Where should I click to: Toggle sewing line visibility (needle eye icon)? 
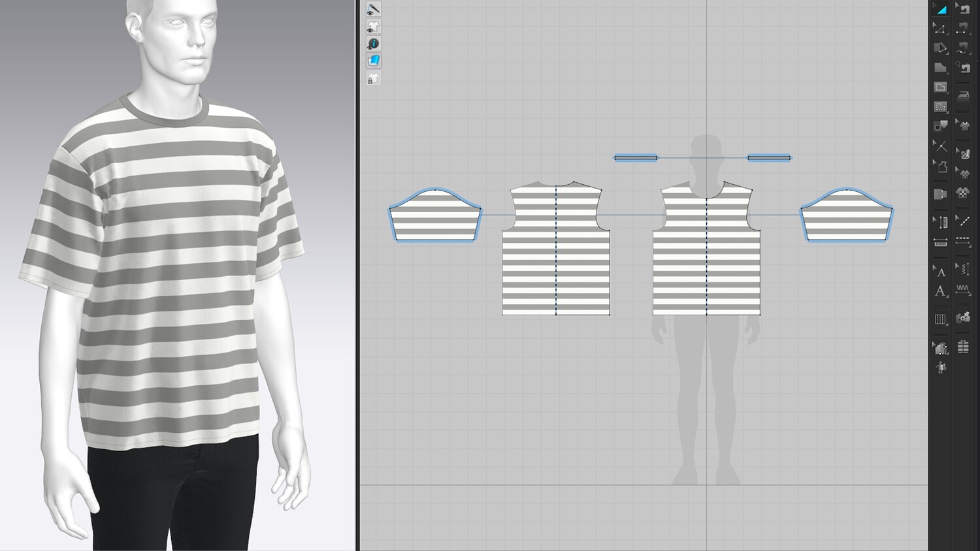[x=373, y=9]
